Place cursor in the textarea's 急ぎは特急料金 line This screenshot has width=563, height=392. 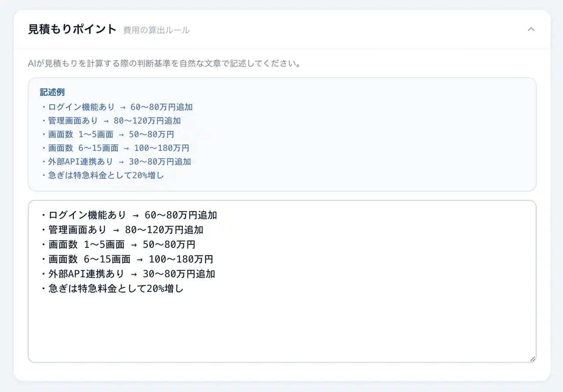click(112, 289)
